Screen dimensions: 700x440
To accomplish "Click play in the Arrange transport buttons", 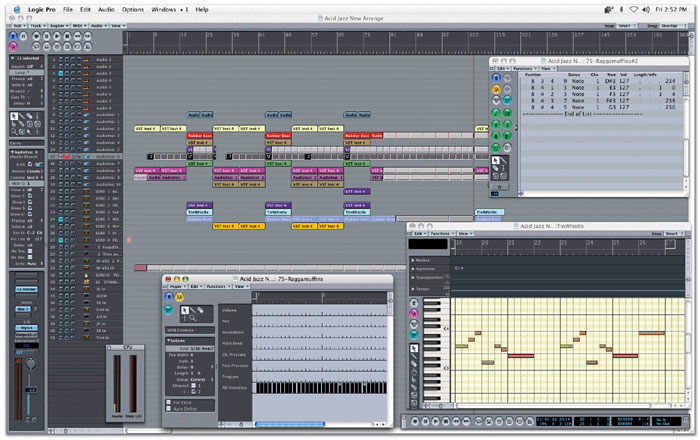I will [x=57, y=36].
